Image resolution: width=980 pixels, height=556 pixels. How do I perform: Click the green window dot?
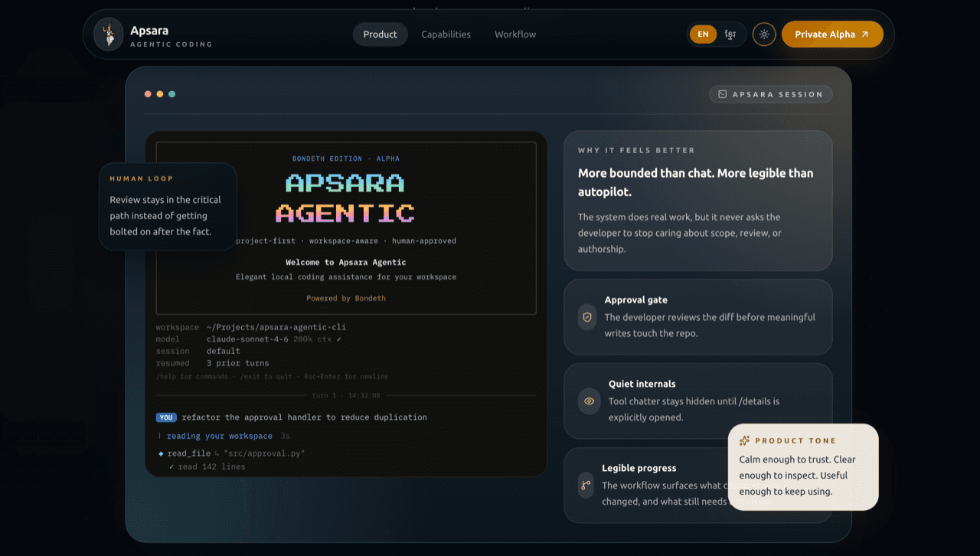pyautogui.click(x=171, y=94)
